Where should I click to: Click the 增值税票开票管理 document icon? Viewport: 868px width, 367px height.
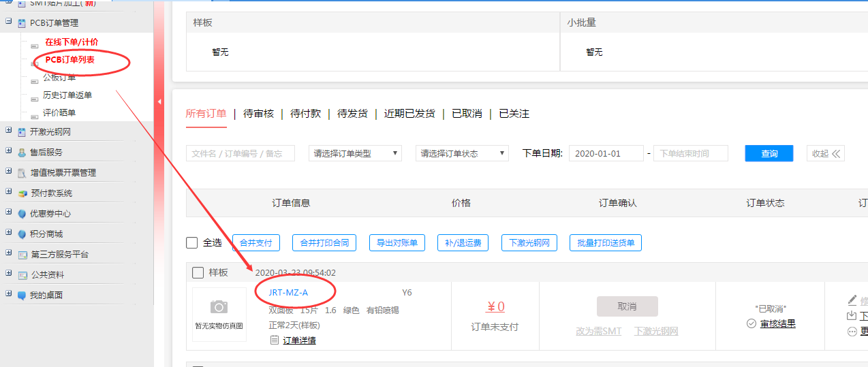[x=22, y=173]
